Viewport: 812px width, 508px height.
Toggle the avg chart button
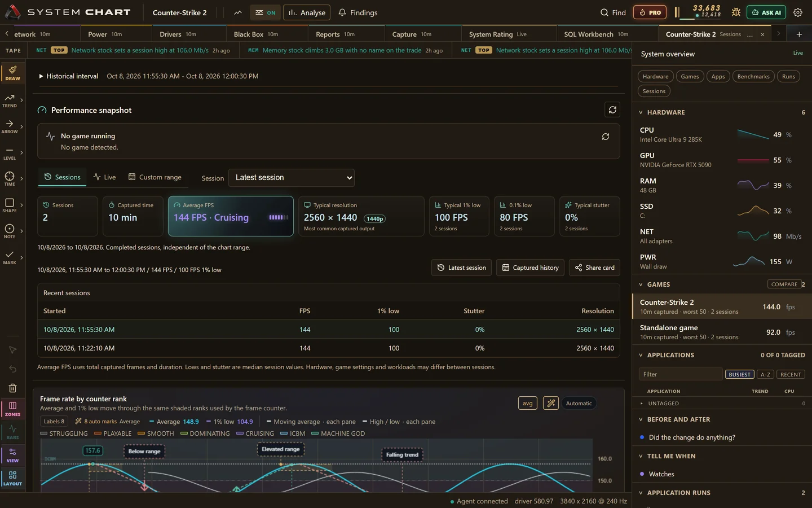[527, 403]
